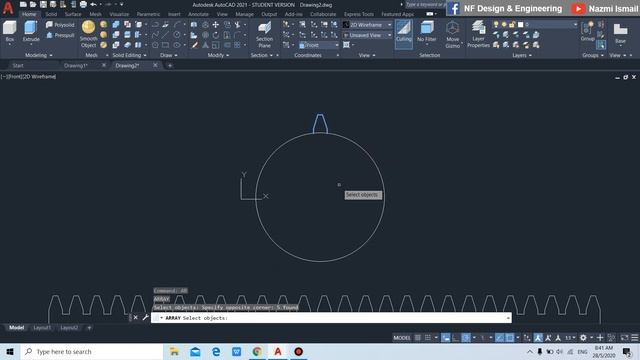This screenshot has height=360, width=640.
Task: Toggle layer on/off lightbulb icon
Action: 496,25
